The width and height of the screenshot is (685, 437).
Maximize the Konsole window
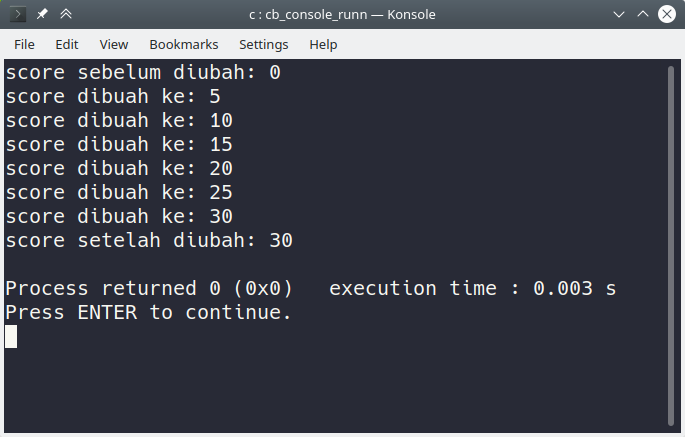642,15
